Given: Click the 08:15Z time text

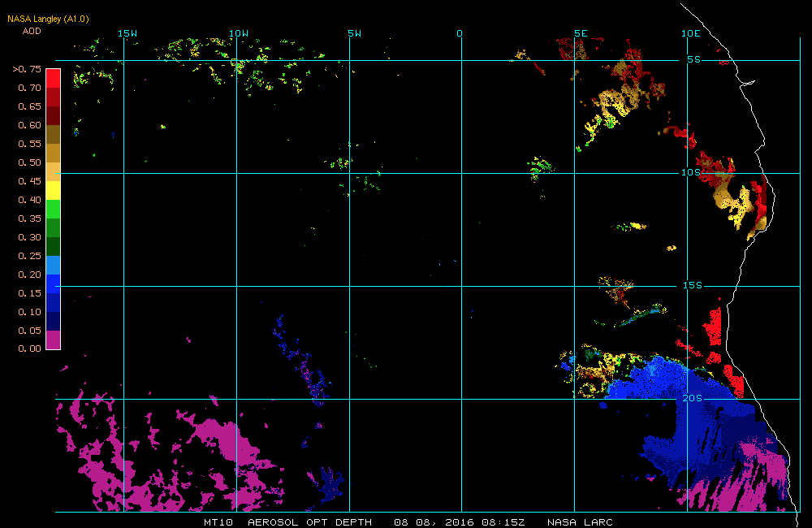Looking at the screenshot, I should click(503, 522).
